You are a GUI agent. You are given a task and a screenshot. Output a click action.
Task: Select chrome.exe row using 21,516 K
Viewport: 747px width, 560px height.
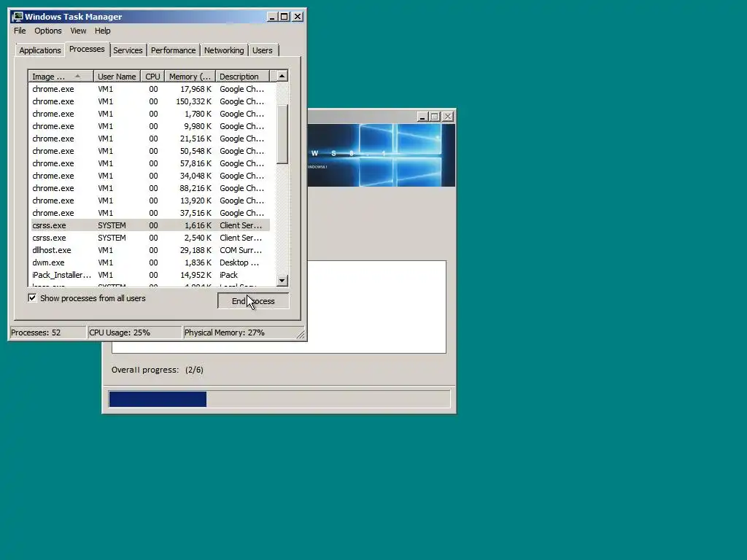(150, 139)
